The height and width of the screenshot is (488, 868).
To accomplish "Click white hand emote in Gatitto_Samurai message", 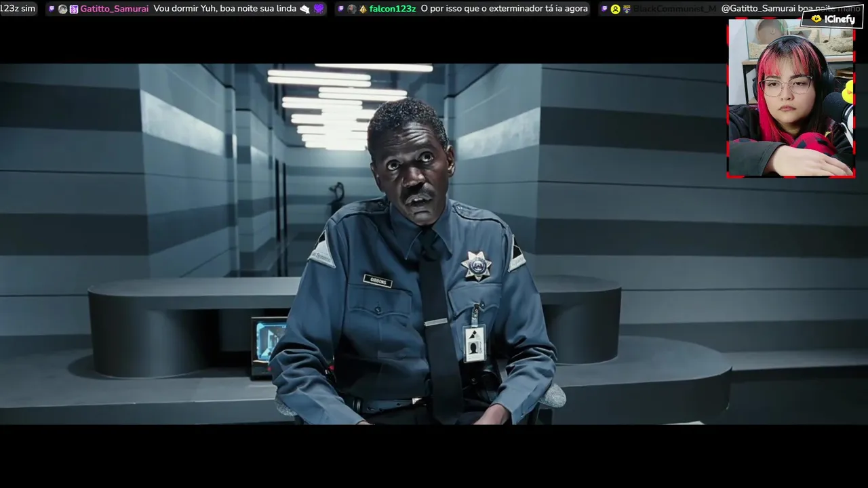I will pyautogui.click(x=304, y=9).
